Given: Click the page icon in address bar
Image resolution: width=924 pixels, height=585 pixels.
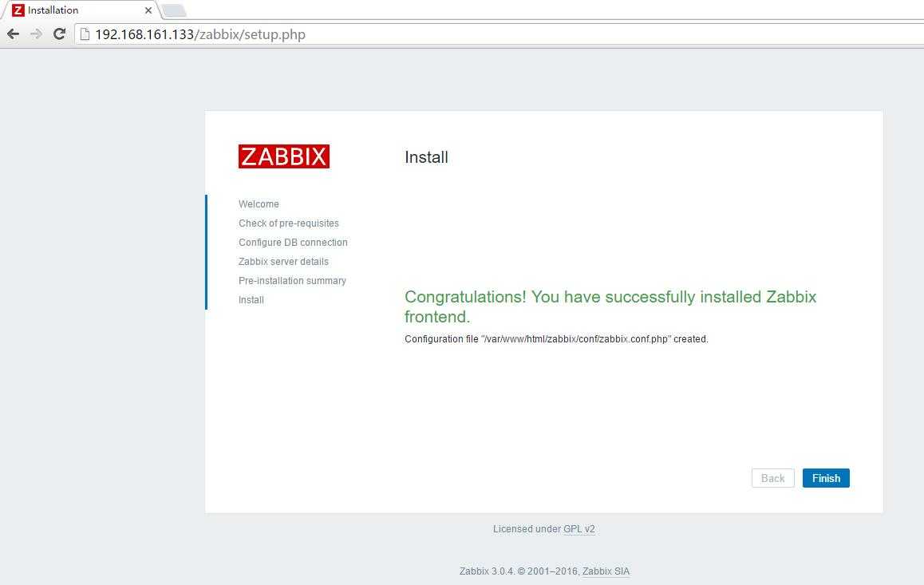Looking at the screenshot, I should 85,34.
